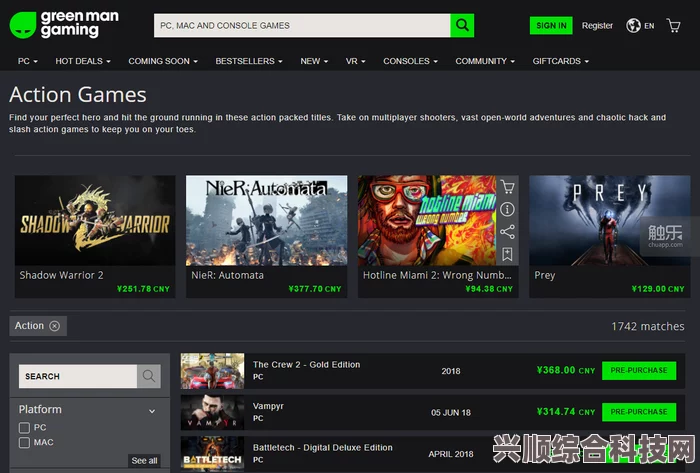Open the shopping cart in header

(x=673, y=25)
